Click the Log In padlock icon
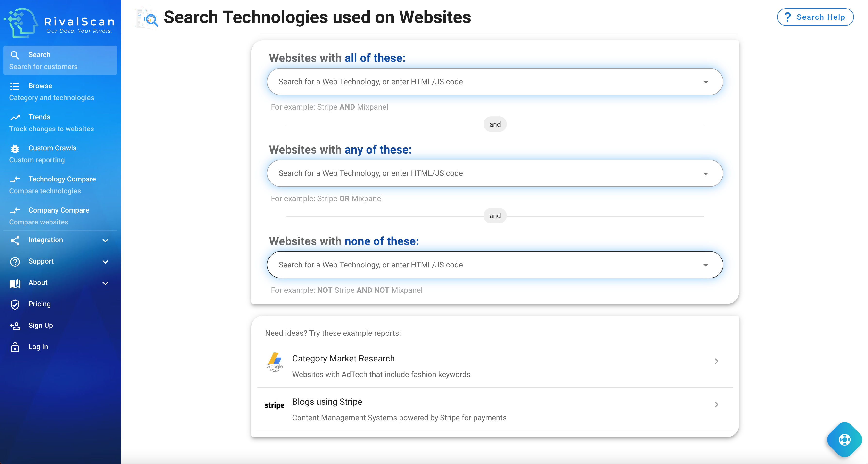This screenshot has width=868, height=464. (15, 347)
